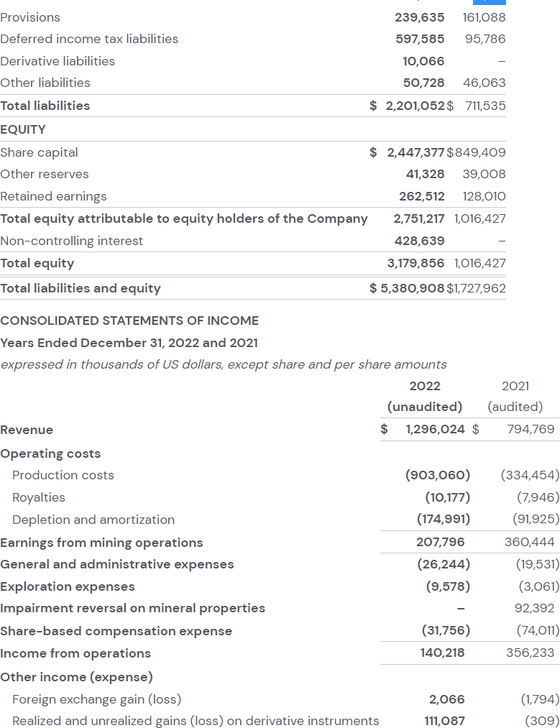Select the 'Impairment reversal on mineral properties' label
This screenshot has height=728, width=560.
pyautogui.click(x=132, y=608)
